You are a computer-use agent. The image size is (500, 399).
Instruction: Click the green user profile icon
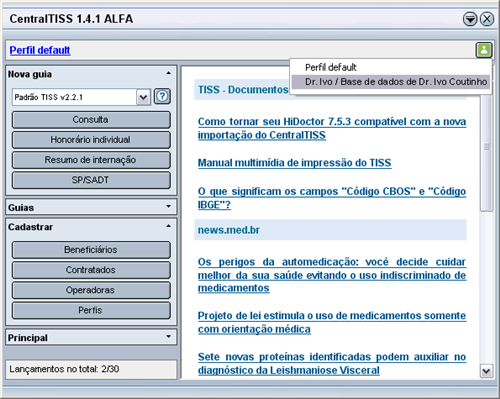tap(484, 50)
